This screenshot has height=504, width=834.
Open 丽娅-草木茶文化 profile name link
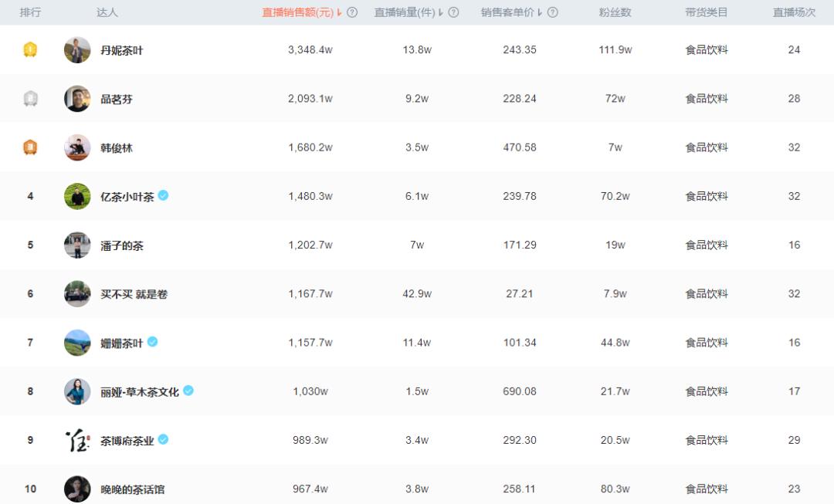pos(140,392)
